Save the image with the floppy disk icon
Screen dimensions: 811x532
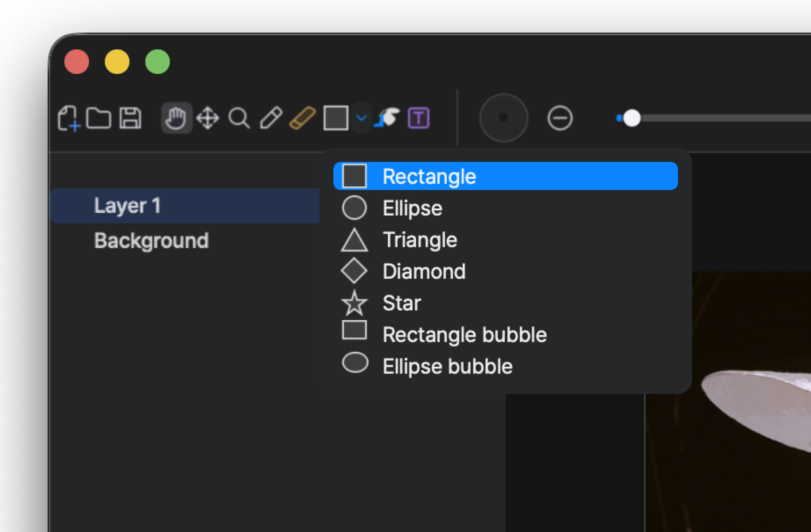click(130, 118)
